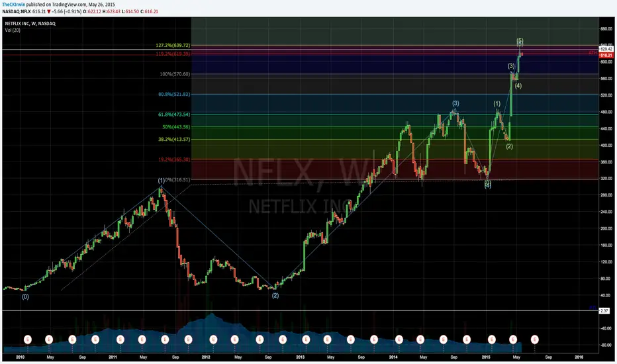Image resolution: width=617 pixels, height=364 pixels.
Task: Click the 2.37 value tag on price axis
Action: (604, 311)
